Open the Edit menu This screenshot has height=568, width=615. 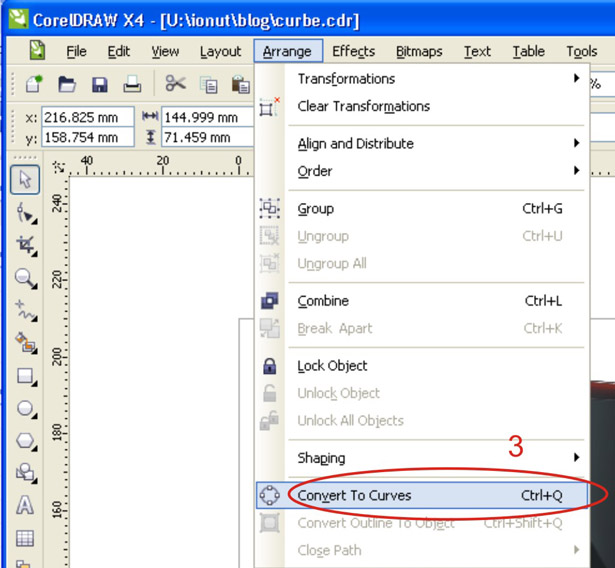click(118, 51)
